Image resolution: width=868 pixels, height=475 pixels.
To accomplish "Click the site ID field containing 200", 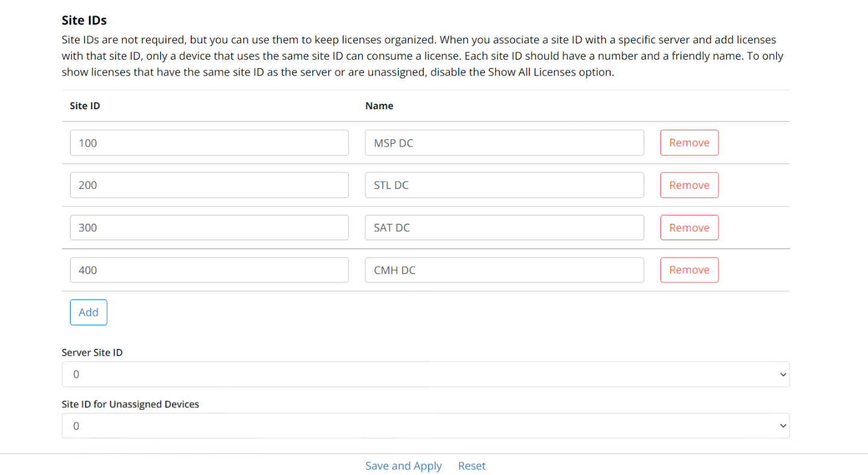I will tap(209, 185).
